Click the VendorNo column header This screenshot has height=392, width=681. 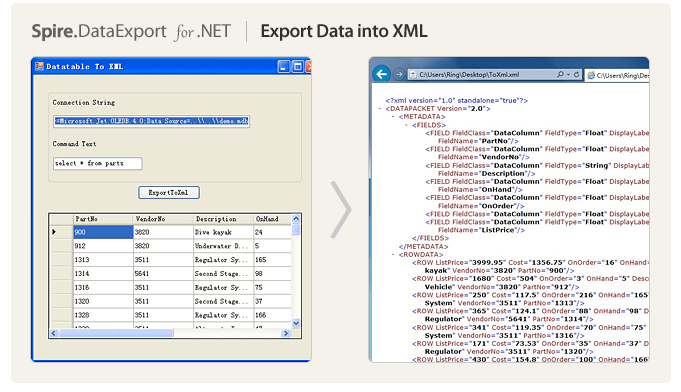(x=163, y=219)
